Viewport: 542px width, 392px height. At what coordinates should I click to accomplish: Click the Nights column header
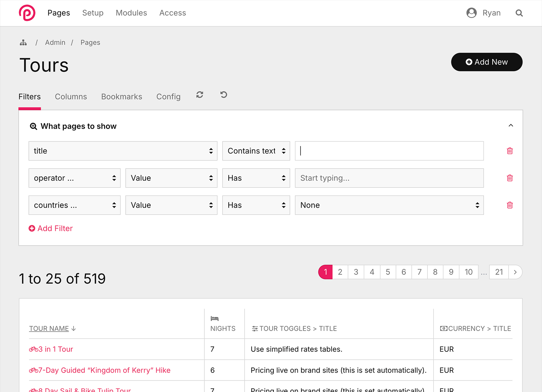[223, 329]
